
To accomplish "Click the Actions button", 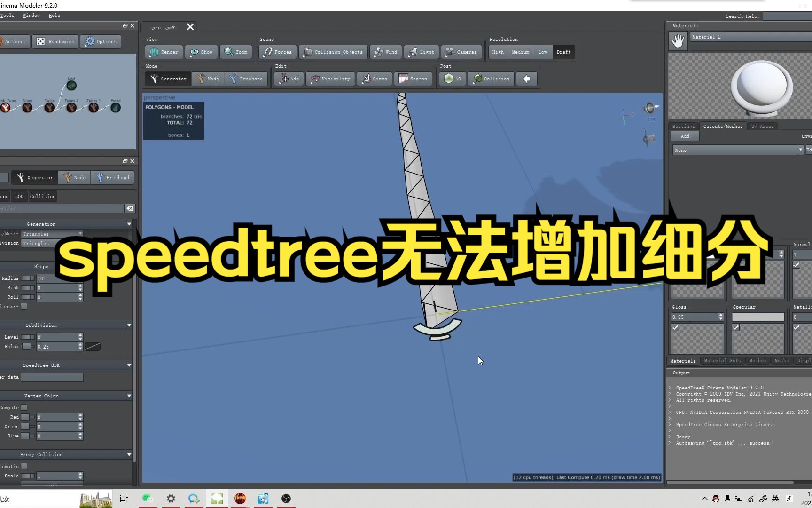I will [x=14, y=41].
